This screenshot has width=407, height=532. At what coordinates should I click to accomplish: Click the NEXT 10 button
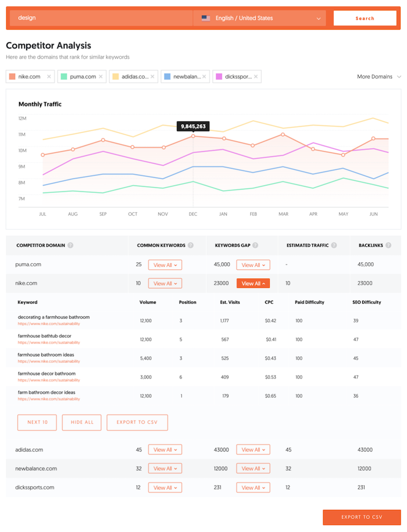click(37, 423)
